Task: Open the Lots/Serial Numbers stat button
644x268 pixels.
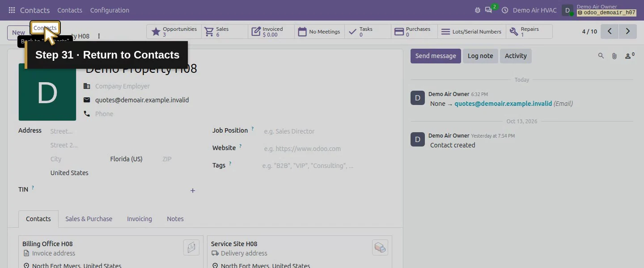Action: [x=471, y=32]
